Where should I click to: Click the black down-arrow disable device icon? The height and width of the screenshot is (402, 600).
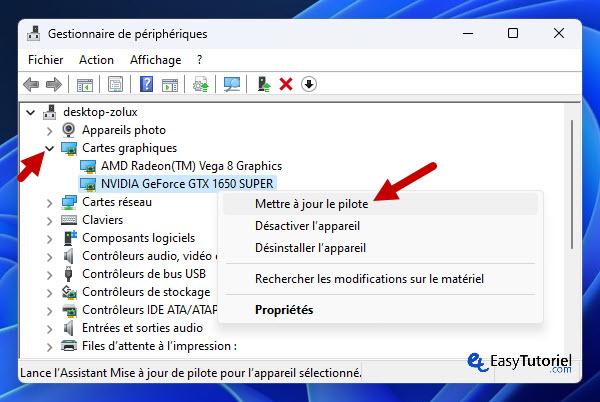pos(309,84)
